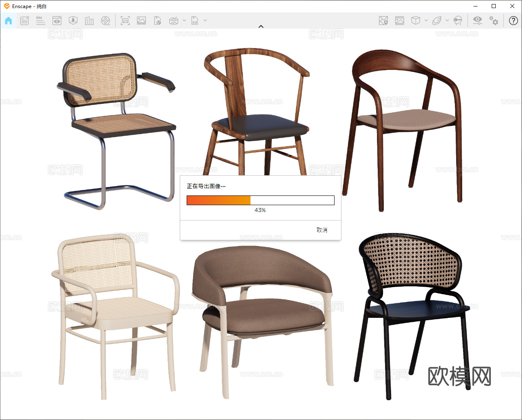Screen dimensions: 522x420
Task: Click the Enscape logo in title bar
Action: 7,6
